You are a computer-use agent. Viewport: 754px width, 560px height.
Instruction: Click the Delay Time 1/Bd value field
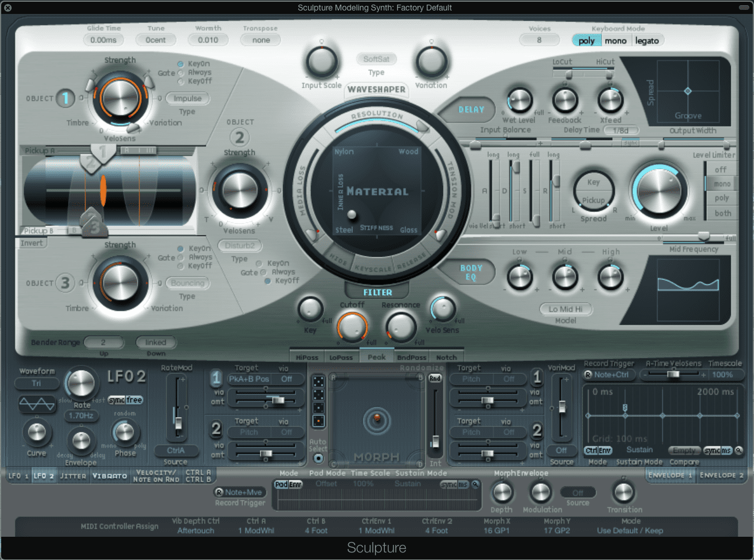click(x=621, y=130)
